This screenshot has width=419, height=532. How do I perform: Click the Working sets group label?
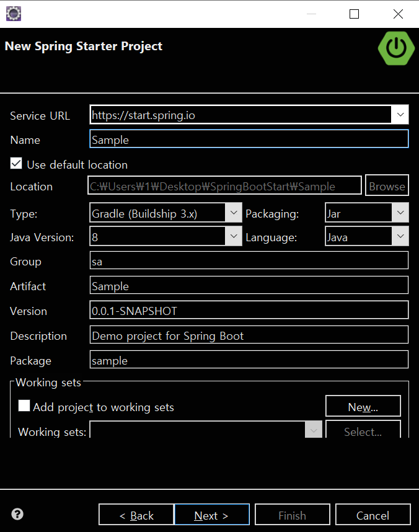pos(48,383)
